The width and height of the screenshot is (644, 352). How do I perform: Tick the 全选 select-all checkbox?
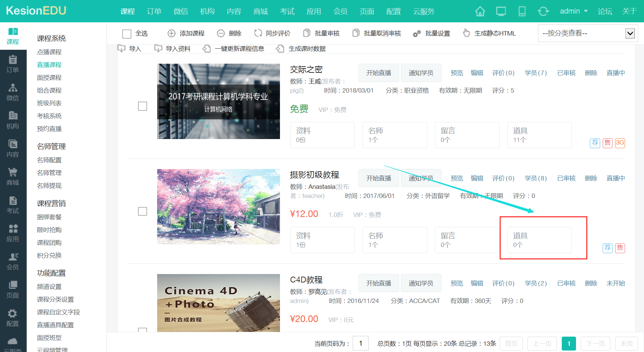[x=127, y=34]
